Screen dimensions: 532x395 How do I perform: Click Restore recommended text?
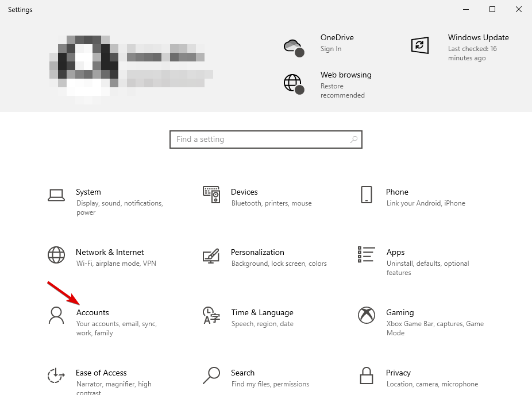tap(342, 91)
